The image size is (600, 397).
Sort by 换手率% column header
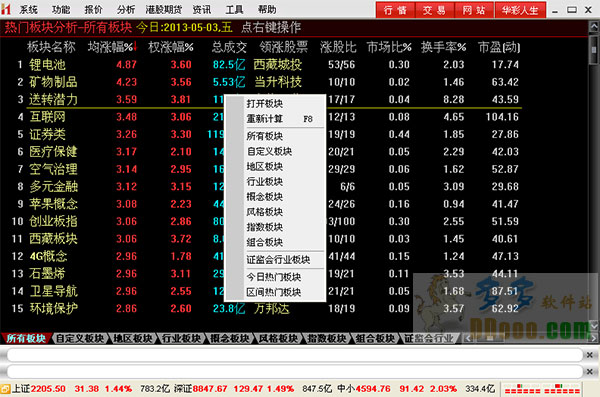pyautogui.click(x=444, y=47)
